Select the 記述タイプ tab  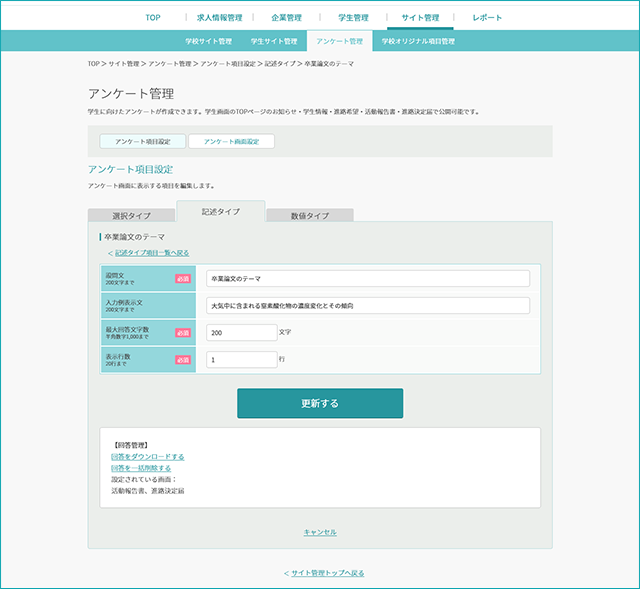click(x=221, y=211)
